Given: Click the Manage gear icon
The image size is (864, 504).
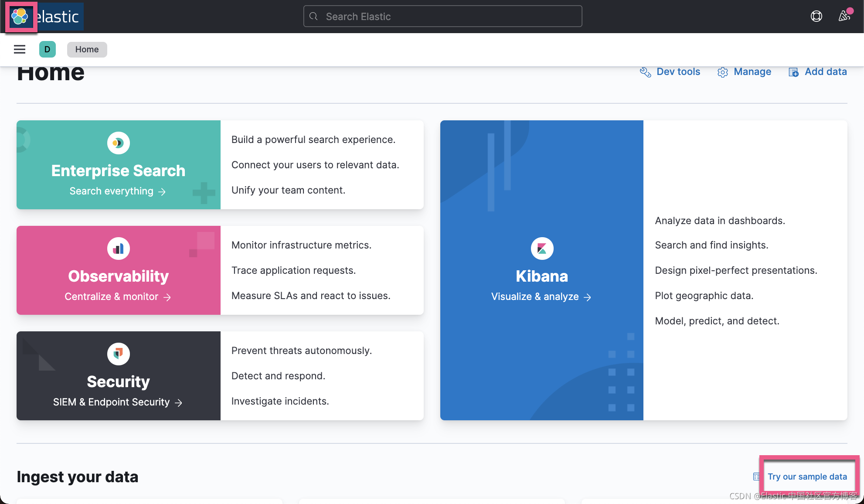Looking at the screenshot, I should pyautogui.click(x=723, y=72).
